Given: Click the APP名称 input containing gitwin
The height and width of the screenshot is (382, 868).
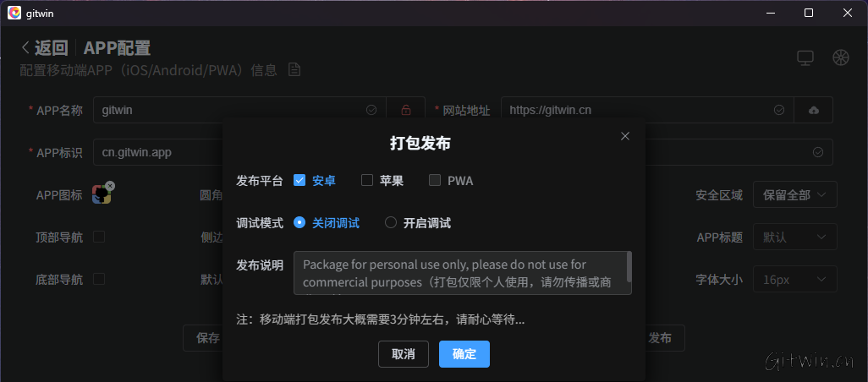Looking at the screenshot, I should click(239, 110).
